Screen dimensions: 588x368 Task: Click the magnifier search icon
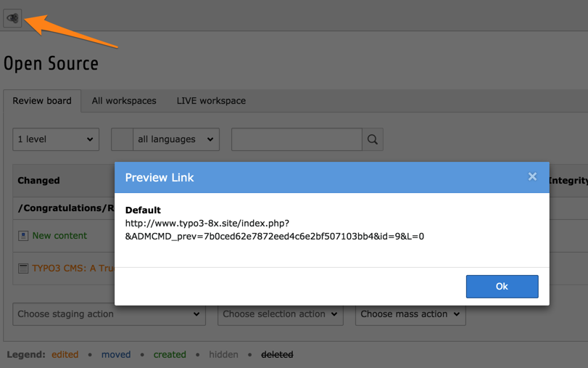point(373,139)
